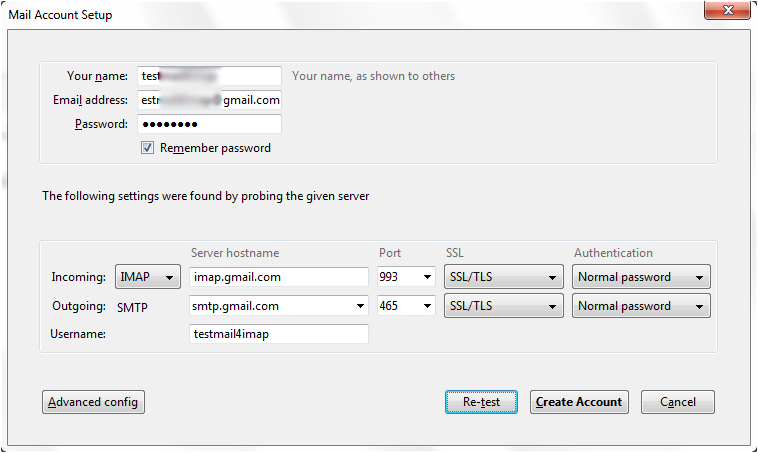Expand the smtp.gmail.com hostname dropdown arrow
The image size is (758, 453).
coord(360,306)
